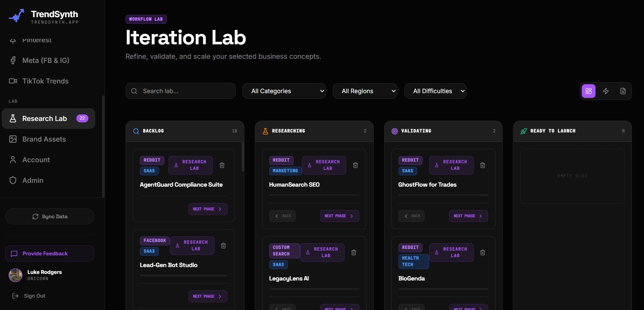Advance HumanSearch SEO to next phase
This screenshot has width=644, height=310.
[339, 216]
